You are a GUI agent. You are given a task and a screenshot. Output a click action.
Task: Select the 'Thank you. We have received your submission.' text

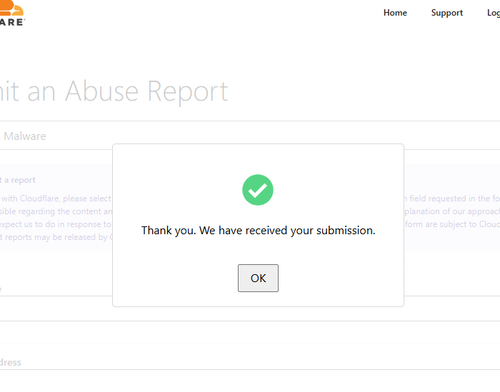(x=258, y=230)
